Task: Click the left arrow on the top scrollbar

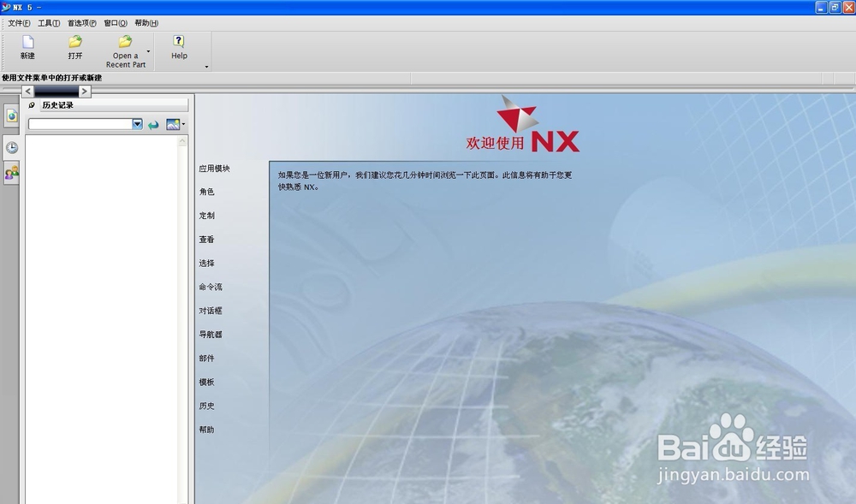Action: click(27, 90)
